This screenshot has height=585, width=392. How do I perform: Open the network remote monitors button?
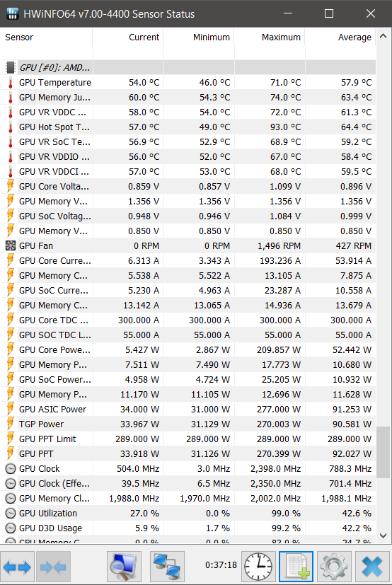(167, 567)
